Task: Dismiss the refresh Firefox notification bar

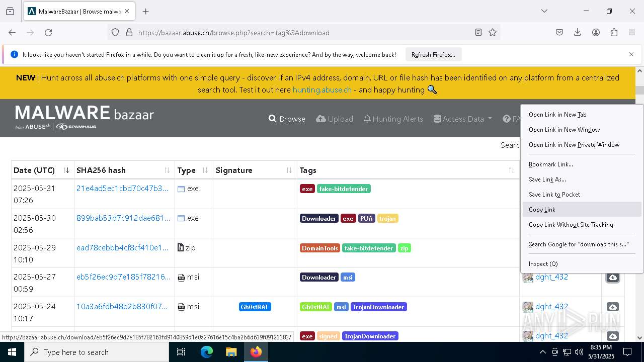Action: 631,54
